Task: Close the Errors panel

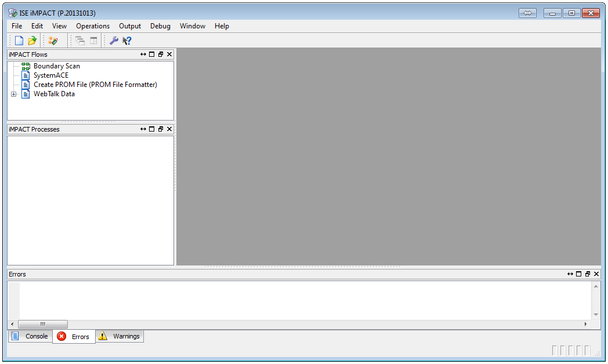Action: [x=596, y=274]
